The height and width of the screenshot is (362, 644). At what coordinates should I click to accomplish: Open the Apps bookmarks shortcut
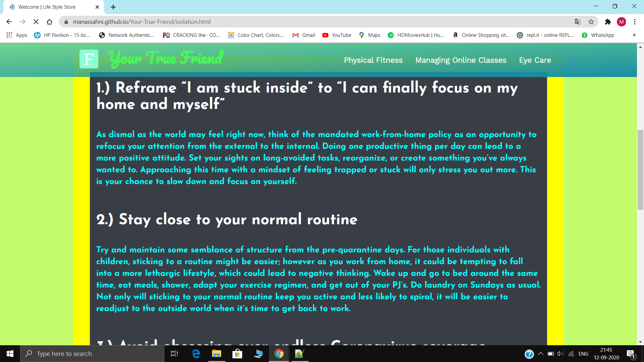(17, 35)
